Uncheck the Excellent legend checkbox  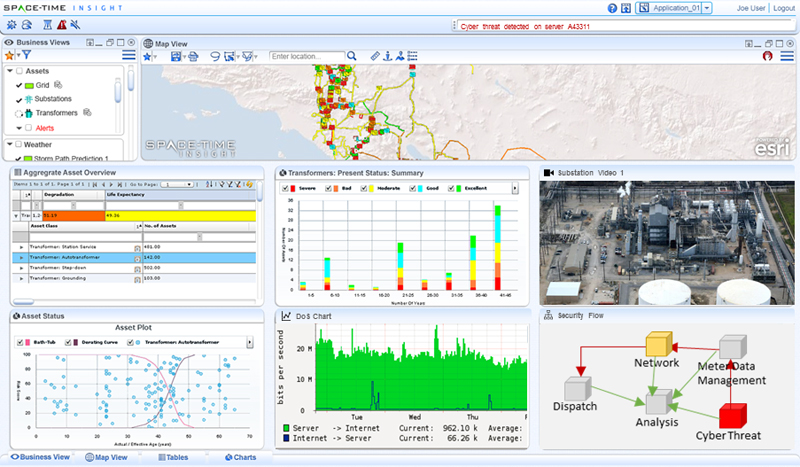coord(451,188)
